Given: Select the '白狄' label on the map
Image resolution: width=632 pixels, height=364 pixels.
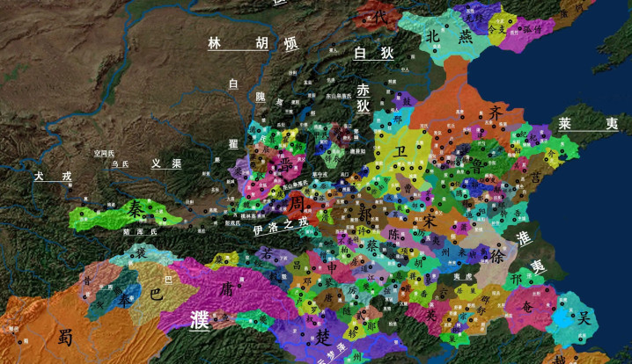Looking at the screenshot, I should click(373, 53).
